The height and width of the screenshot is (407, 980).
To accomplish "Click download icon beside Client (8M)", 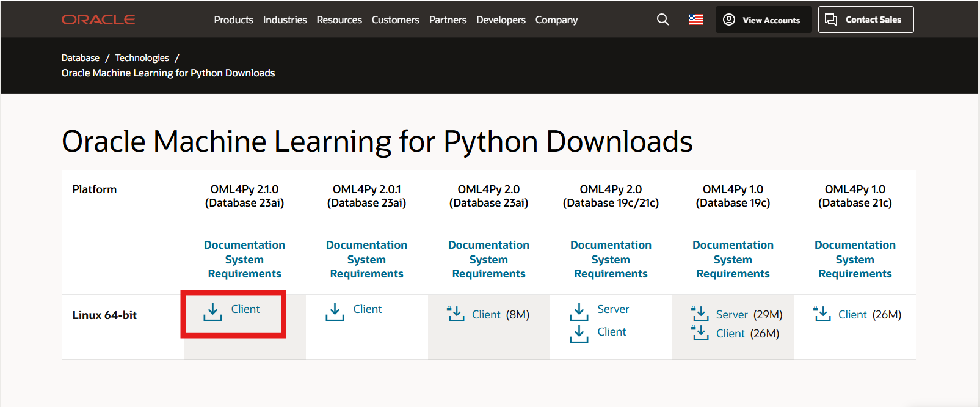I will (456, 314).
